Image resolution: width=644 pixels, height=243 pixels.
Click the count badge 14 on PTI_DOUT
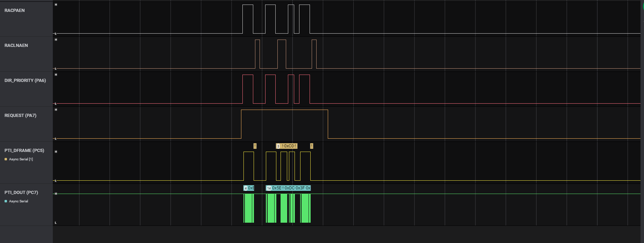[x=269, y=188]
